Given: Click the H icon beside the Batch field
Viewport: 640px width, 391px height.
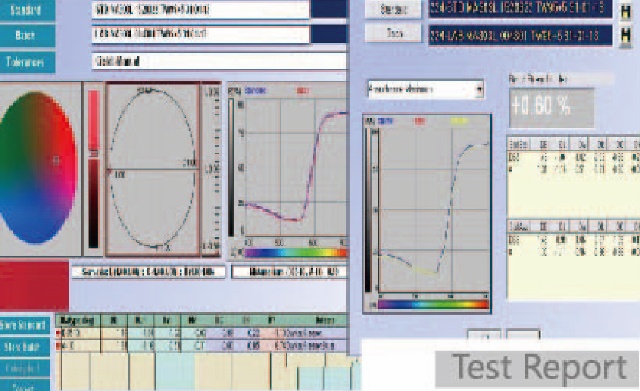Looking at the screenshot, I should 625,36.
